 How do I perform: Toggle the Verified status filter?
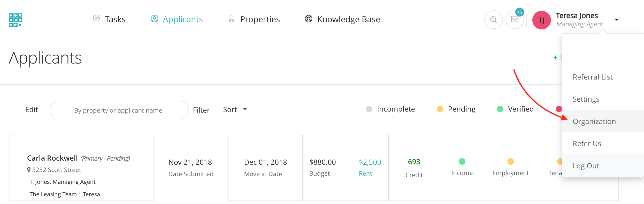point(515,109)
